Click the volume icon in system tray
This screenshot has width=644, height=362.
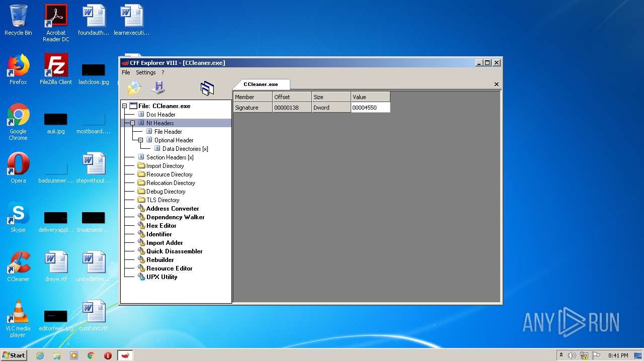coord(572,355)
